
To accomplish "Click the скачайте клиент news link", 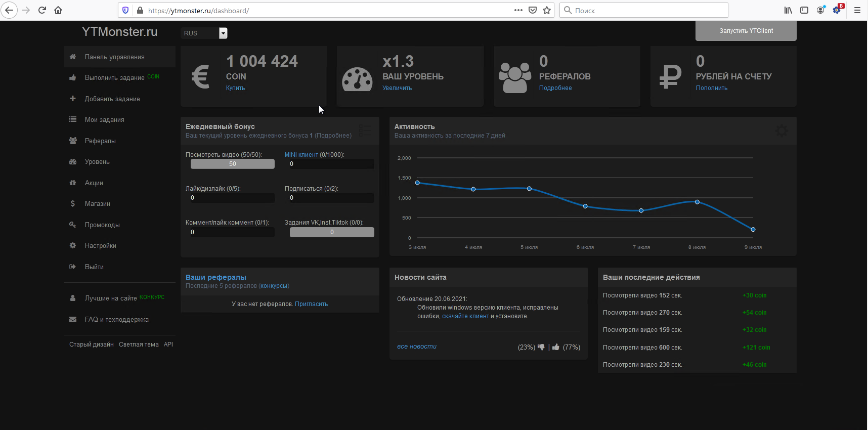I will point(465,316).
